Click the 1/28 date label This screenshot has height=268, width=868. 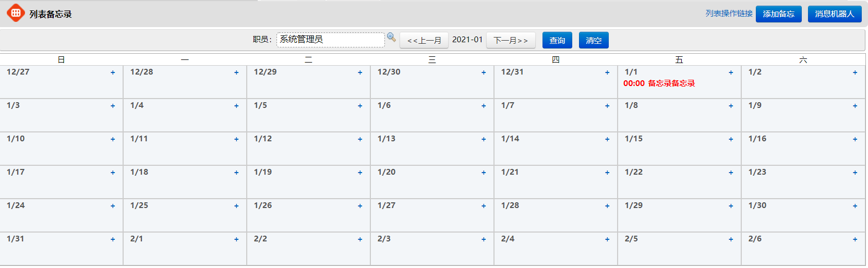point(510,205)
